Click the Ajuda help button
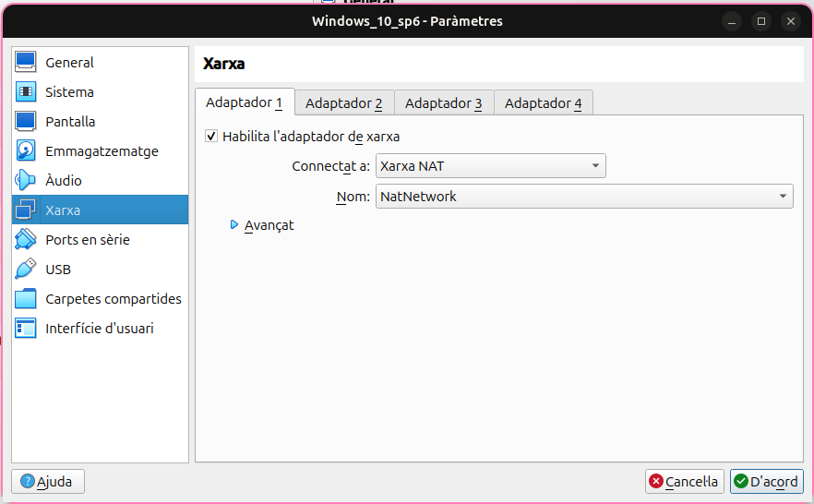Screen dimensions: 814x504 click(48, 482)
